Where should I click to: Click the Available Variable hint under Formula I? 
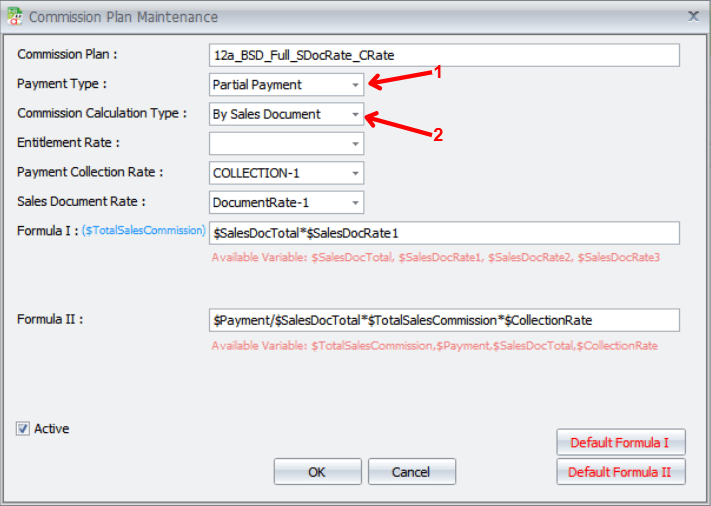[x=435, y=258]
